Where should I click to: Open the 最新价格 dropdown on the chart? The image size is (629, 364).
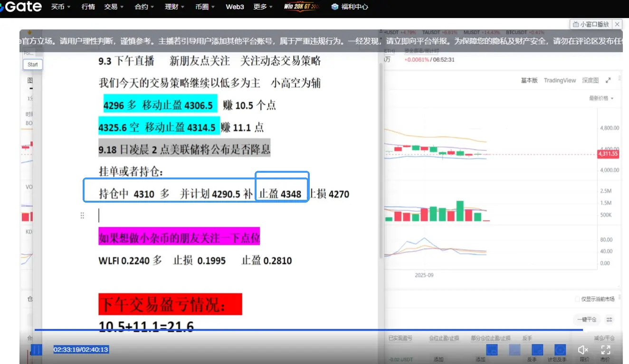[601, 98]
